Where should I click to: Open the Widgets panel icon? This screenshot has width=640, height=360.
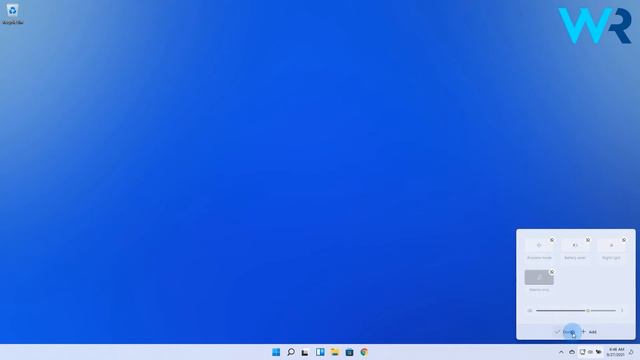(320, 352)
